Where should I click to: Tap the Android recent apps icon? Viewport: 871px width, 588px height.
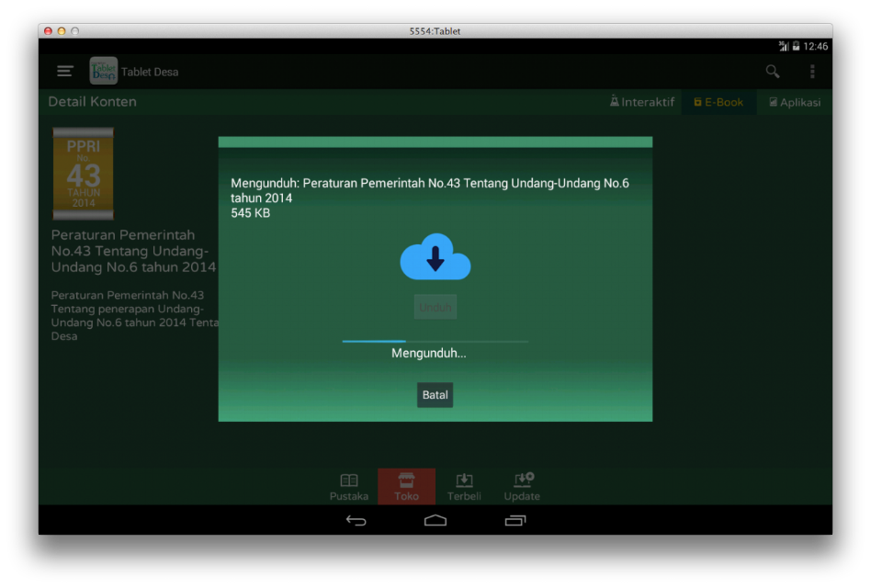[515, 520]
